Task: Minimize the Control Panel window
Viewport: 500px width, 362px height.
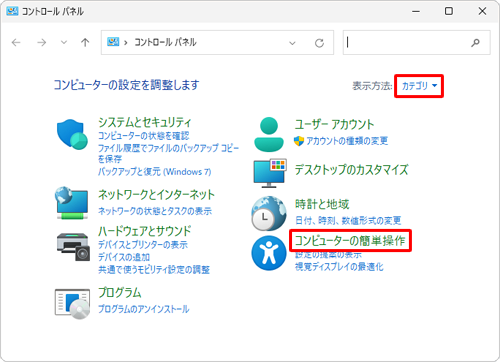Action: pyautogui.click(x=416, y=11)
